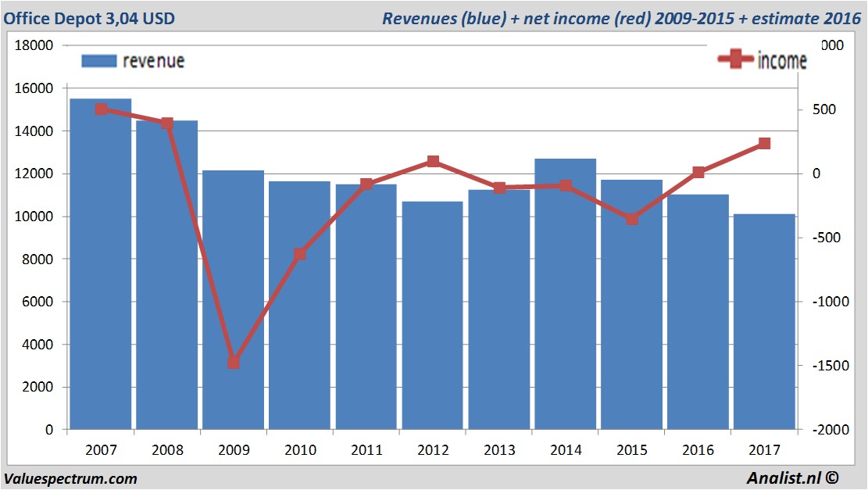This screenshot has width=868, height=490.
Task: Click the 10000 left axis label
Action: coord(34,216)
